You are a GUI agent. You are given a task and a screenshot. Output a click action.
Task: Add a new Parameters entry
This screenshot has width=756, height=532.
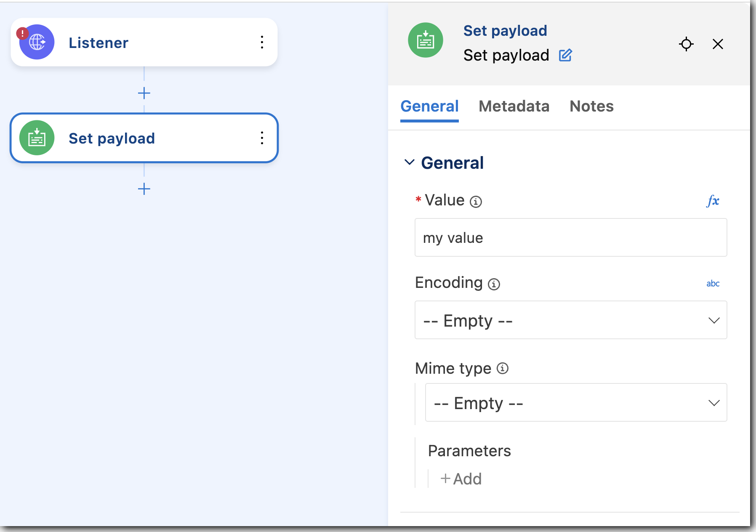tap(461, 479)
